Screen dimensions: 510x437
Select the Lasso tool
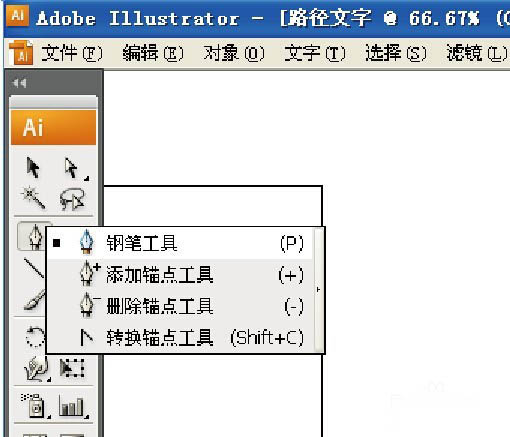click(x=72, y=199)
